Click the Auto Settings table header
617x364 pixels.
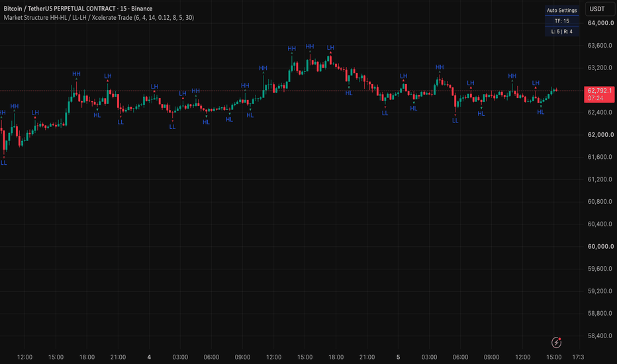pyautogui.click(x=562, y=10)
